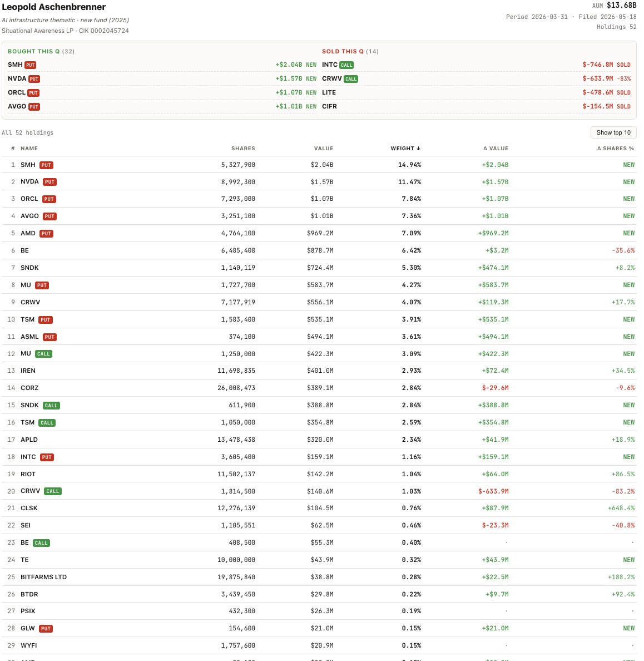Screen dimensions: 644x661
Task: Select the IREN ticker in row 13
Action: click(28, 371)
